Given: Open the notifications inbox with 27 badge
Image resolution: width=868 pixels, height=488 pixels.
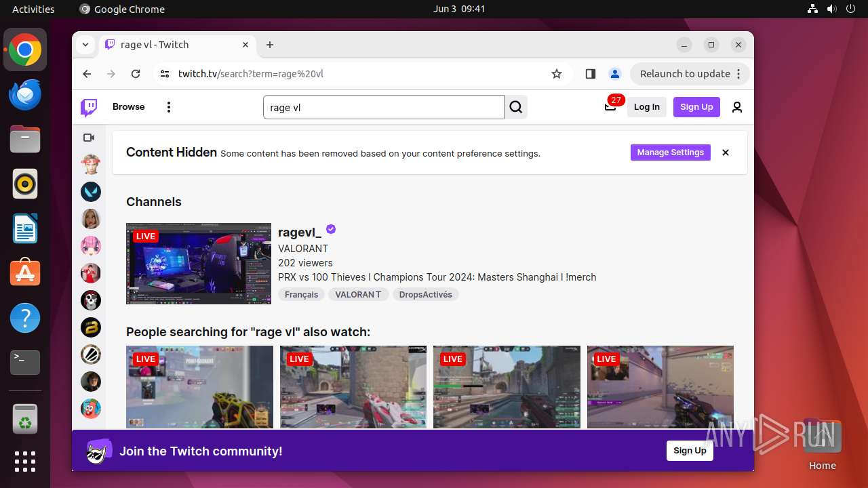Looking at the screenshot, I should (x=611, y=106).
